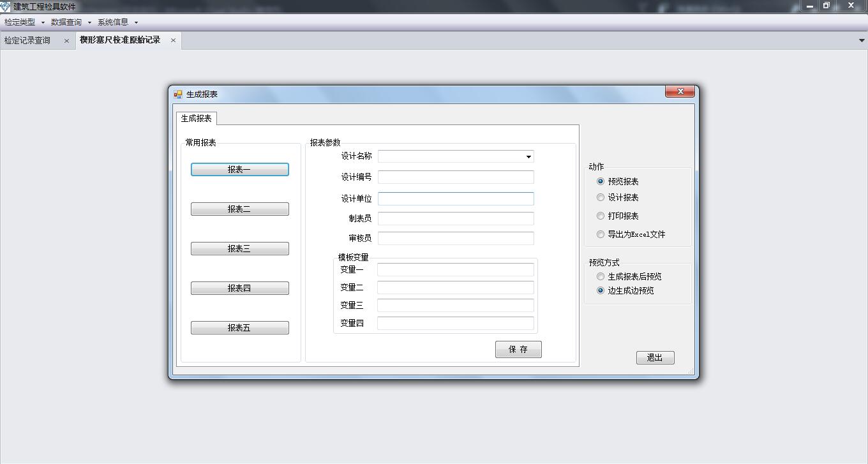The height and width of the screenshot is (464, 868).
Task: Open the tab list arrow at far right
Action: [862, 40]
